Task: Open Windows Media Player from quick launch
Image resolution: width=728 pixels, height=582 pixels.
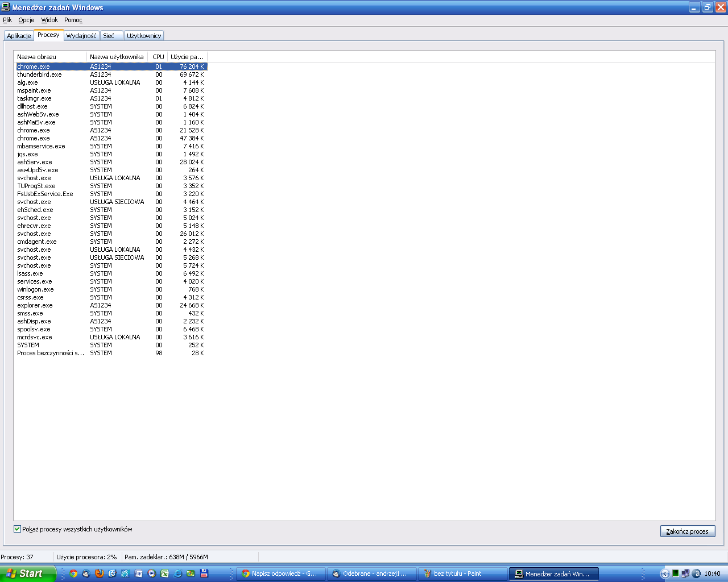Action: tap(152, 573)
